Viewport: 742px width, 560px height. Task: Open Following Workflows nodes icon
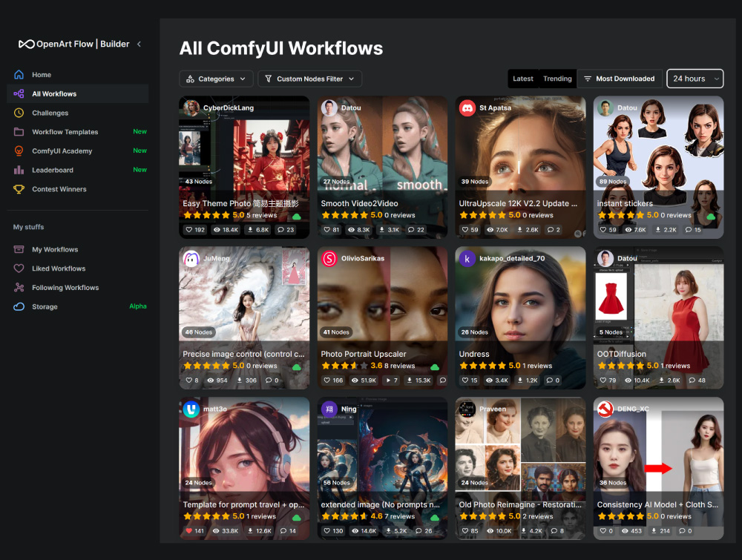[x=19, y=288]
